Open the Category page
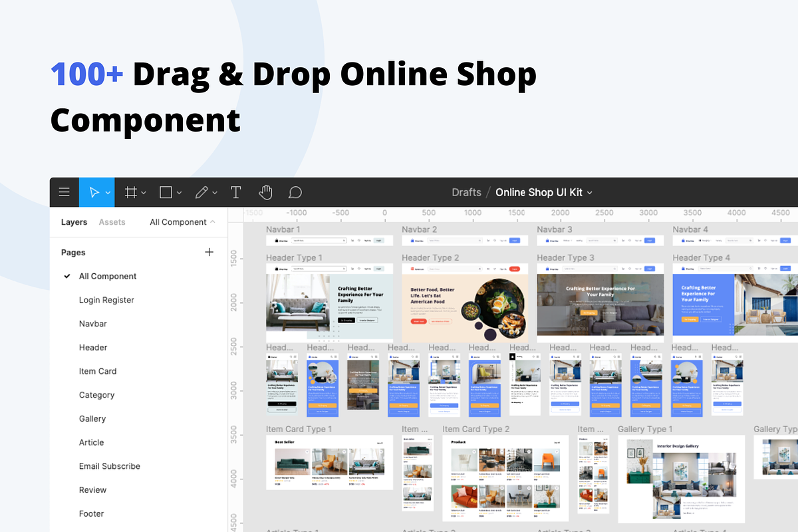Viewport: 798px width, 532px height. tap(97, 395)
